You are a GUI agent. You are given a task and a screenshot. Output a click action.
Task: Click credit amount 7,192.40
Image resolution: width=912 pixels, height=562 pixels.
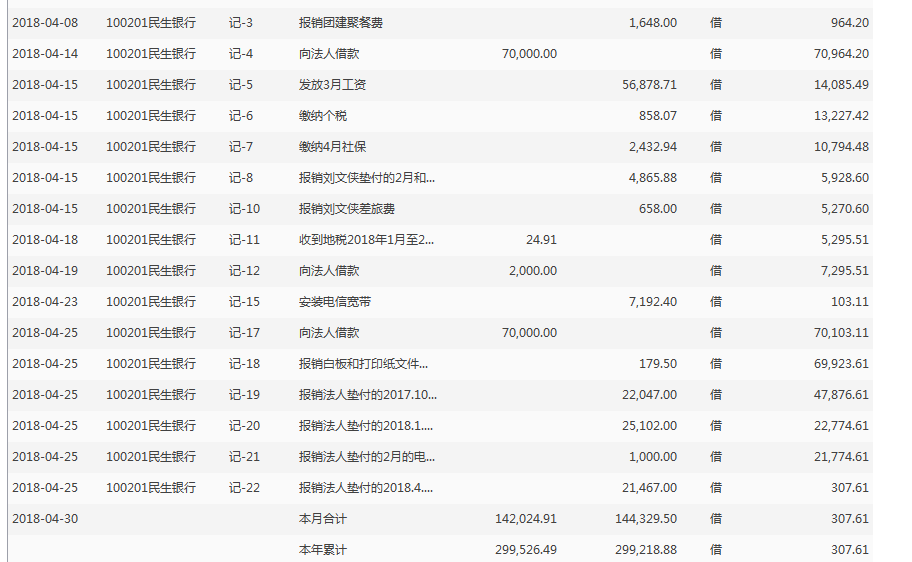pos(653,302)
